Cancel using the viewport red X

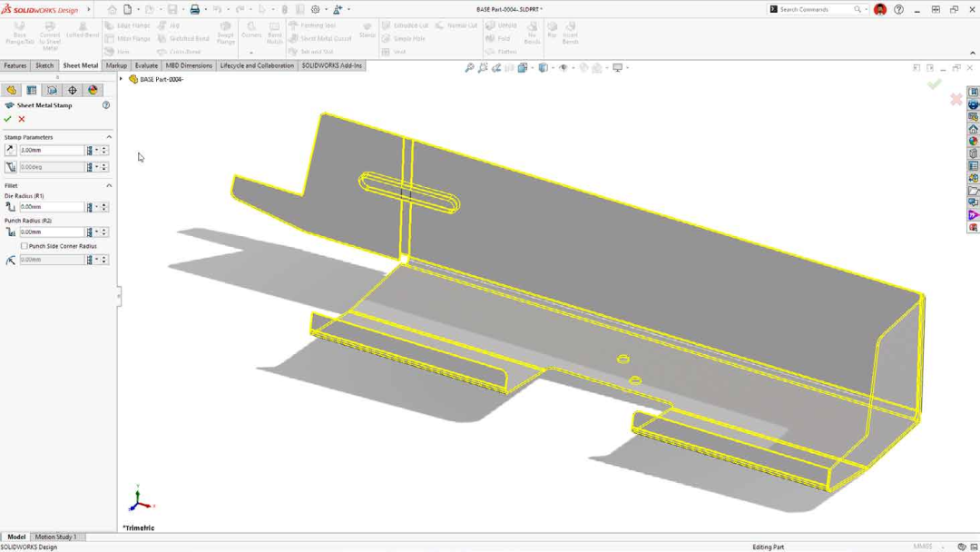[x=956, y=99]
